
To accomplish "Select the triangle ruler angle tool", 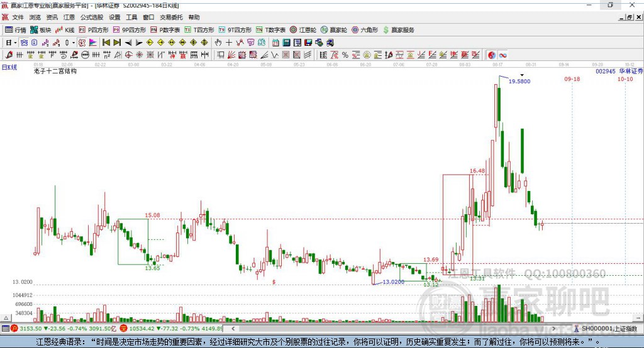I will [118, 55].
